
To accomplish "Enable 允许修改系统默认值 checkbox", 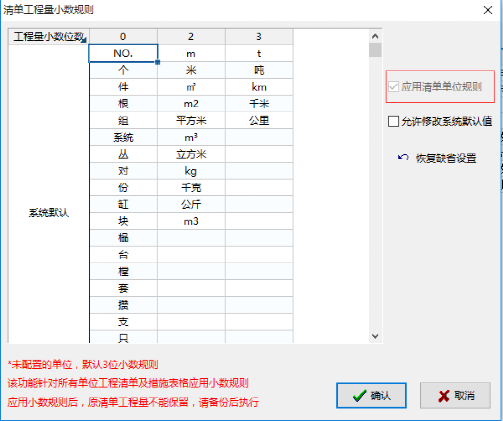I will (x=393, y=121).
